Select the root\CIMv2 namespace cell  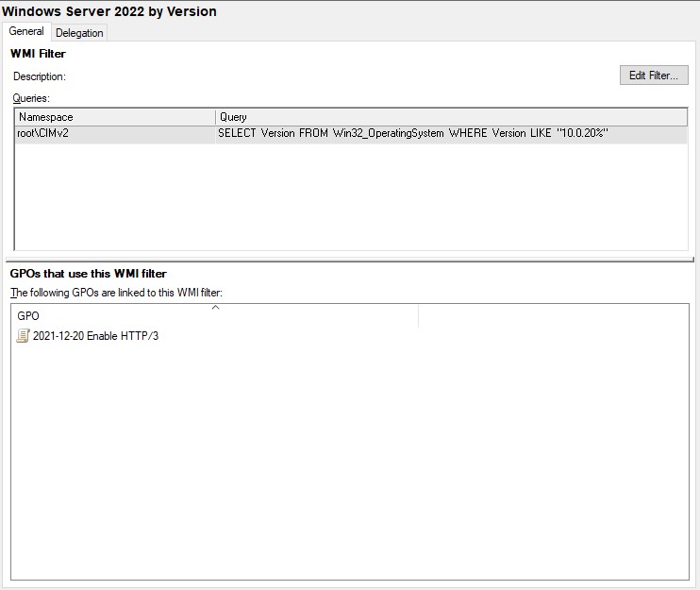pos(115,133)
